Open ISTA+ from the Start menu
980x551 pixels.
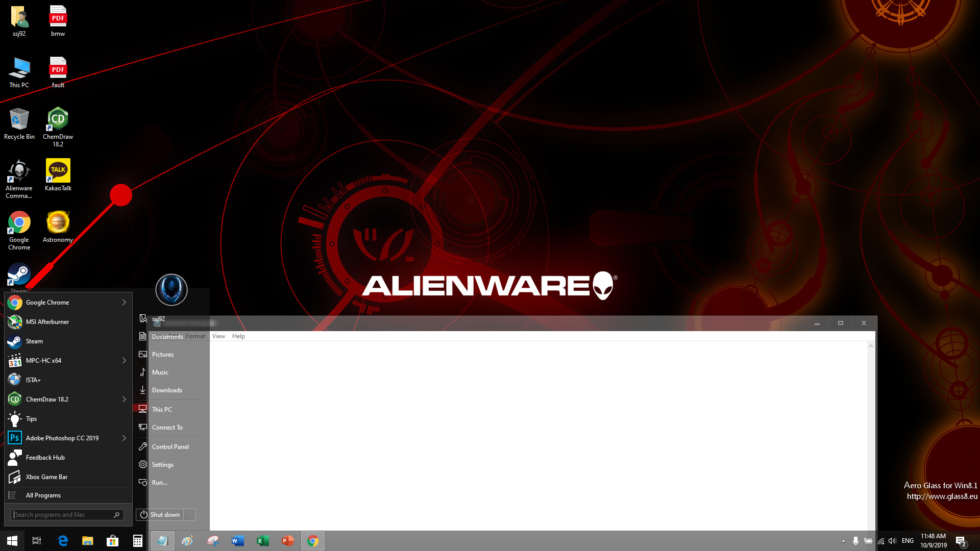pos(33,380)
